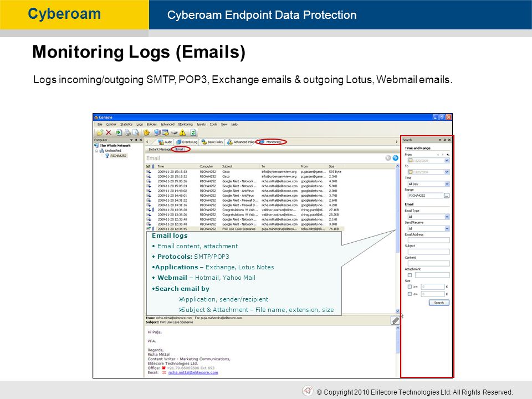This screenshot has width=532, height=399.
Task: Click the email list vertical scrollbar
Action: pyautogui.click(x=397, y=238)
